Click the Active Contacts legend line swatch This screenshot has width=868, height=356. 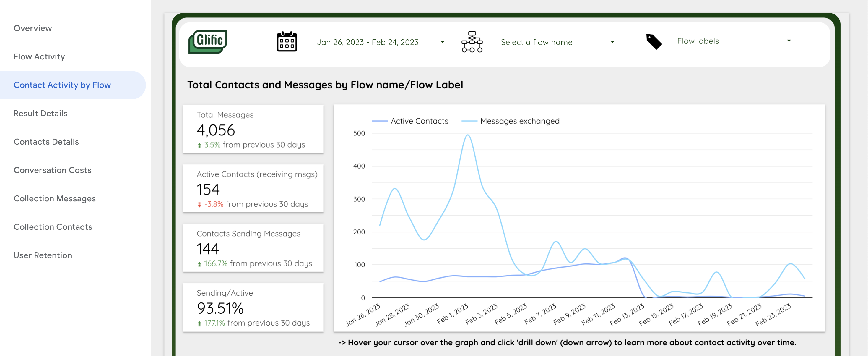[380, 121]
